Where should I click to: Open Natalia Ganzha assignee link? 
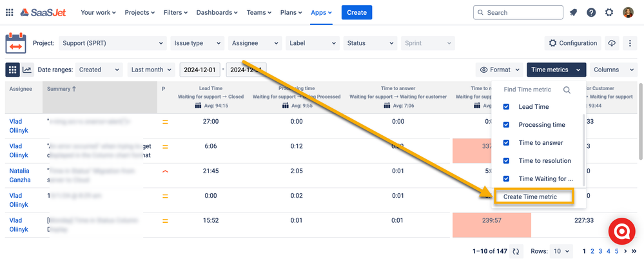[19, 175]
